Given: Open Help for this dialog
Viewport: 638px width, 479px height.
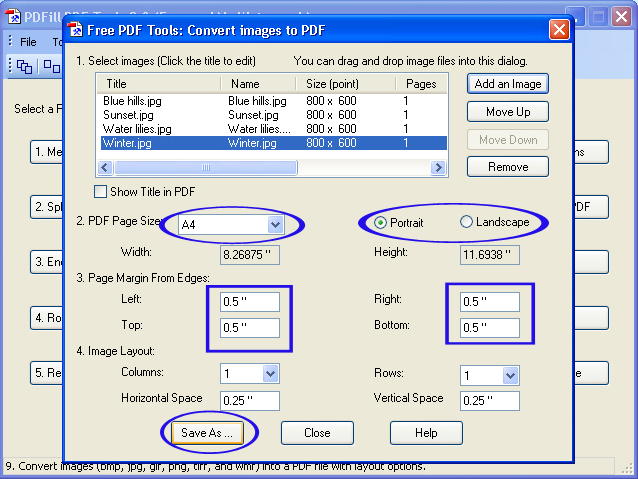Looking at the screenshot, I should click(x=426, y=433).
